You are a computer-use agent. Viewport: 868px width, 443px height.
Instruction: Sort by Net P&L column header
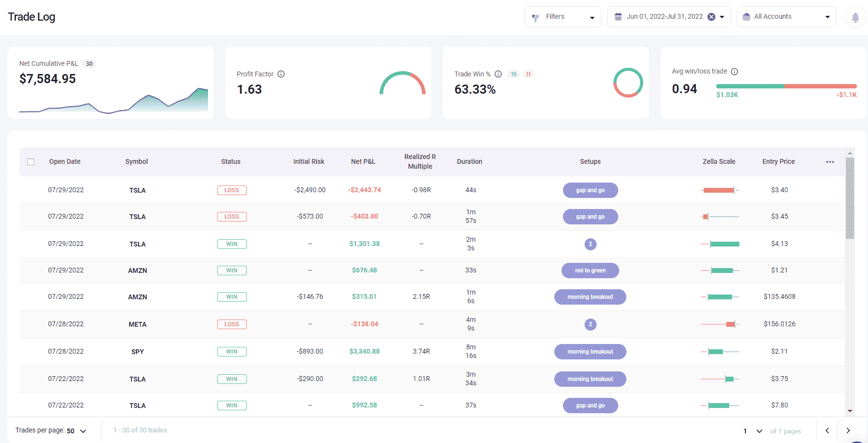point(363,162)
